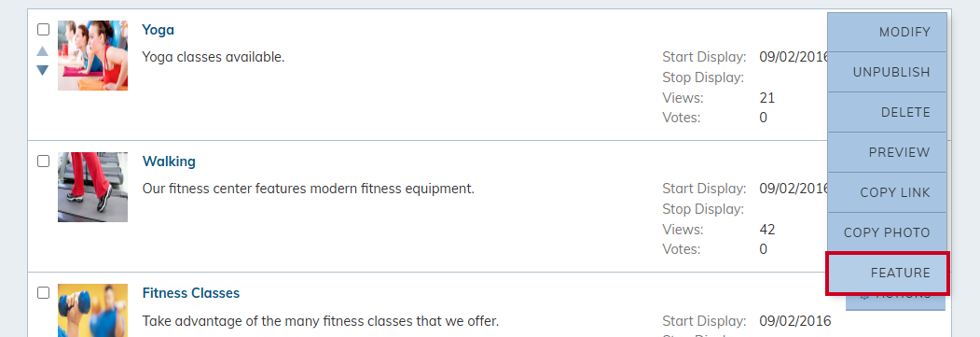Click the Yoga classes available description
Viewport: 980px width, 337px height.
click(x=214, y=57)
